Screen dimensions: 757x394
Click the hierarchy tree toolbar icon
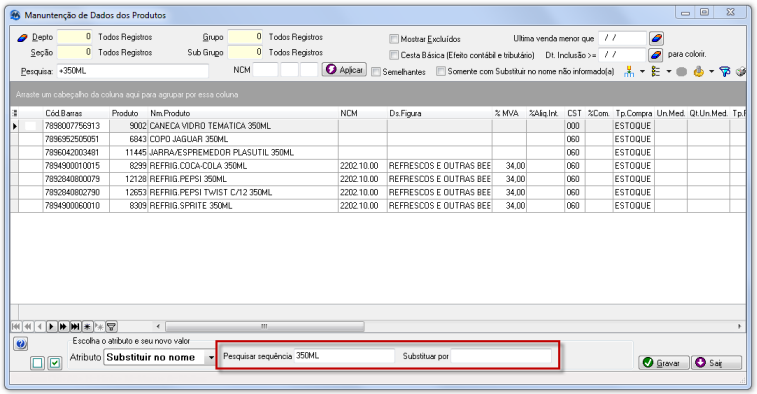point(629,72)
